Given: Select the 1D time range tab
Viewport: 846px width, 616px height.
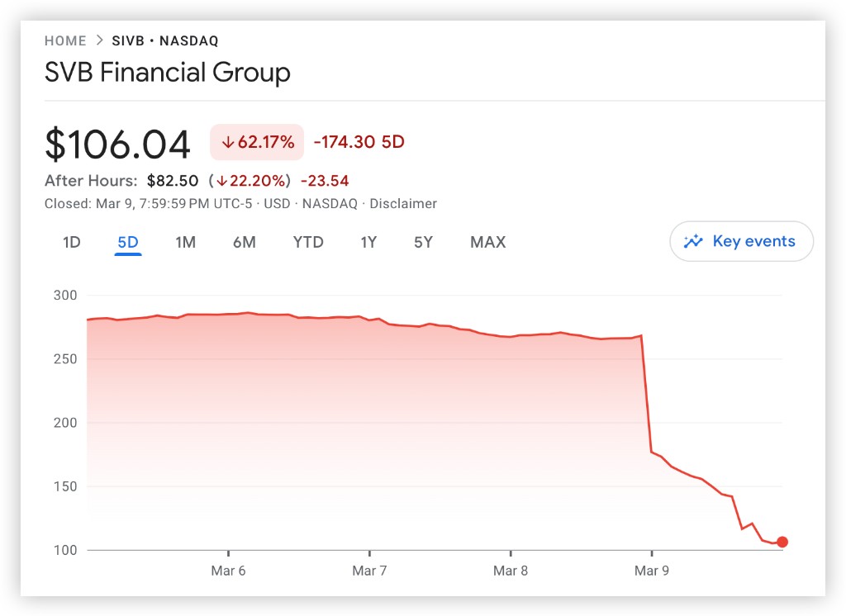Looking at the screenshot, I should (x=72, y=243).
